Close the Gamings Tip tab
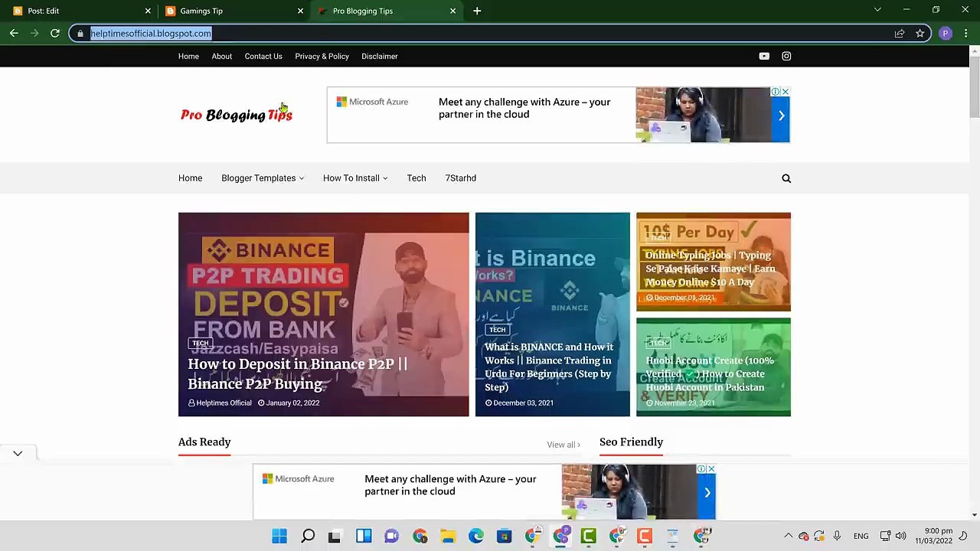Viewport: 980px width, 551px height. pyautogui.click(x=300, y=11)
